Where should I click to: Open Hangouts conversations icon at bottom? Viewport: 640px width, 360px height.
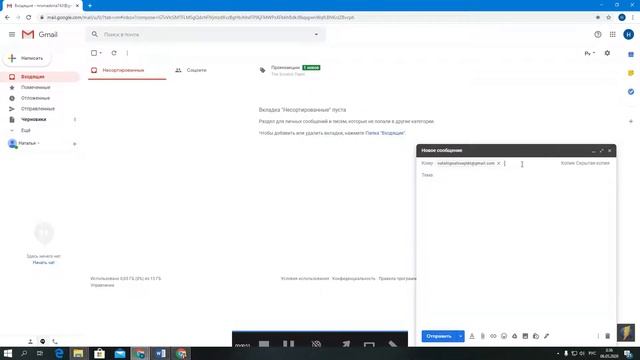tap(42, 342)
